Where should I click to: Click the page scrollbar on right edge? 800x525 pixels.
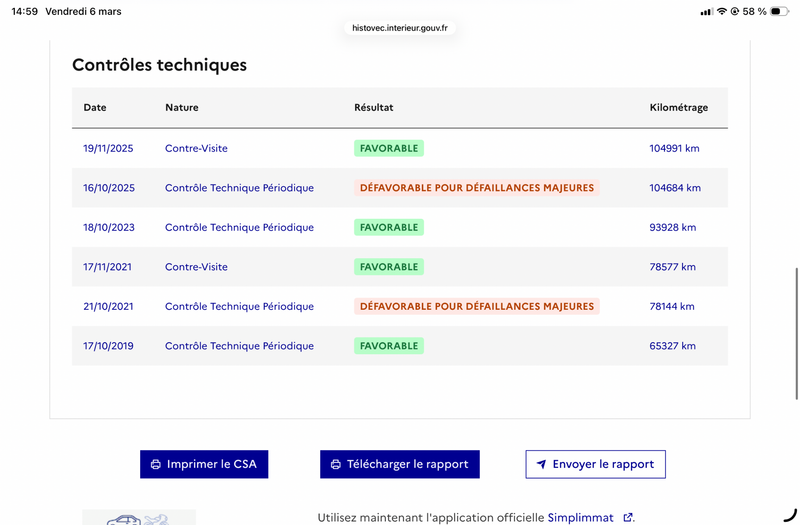coord(796,334)
